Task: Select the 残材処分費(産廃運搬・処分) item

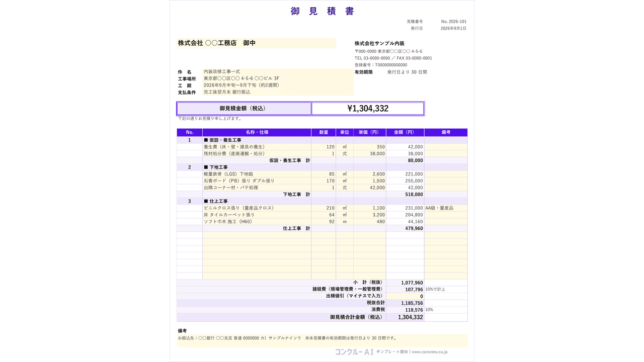Action: pyautogui.click(x=257, y=154)
